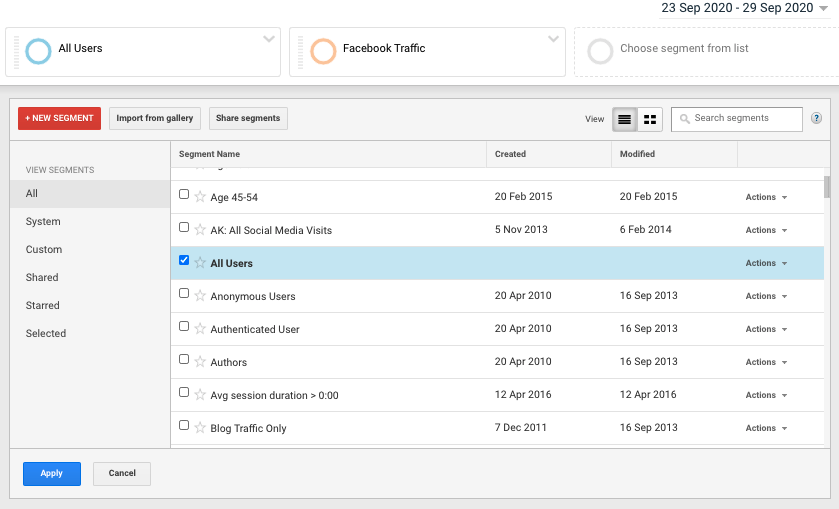Star the Age 45-54 segment
The width and height of the screenshot is (839, 509).
(200, 197)
